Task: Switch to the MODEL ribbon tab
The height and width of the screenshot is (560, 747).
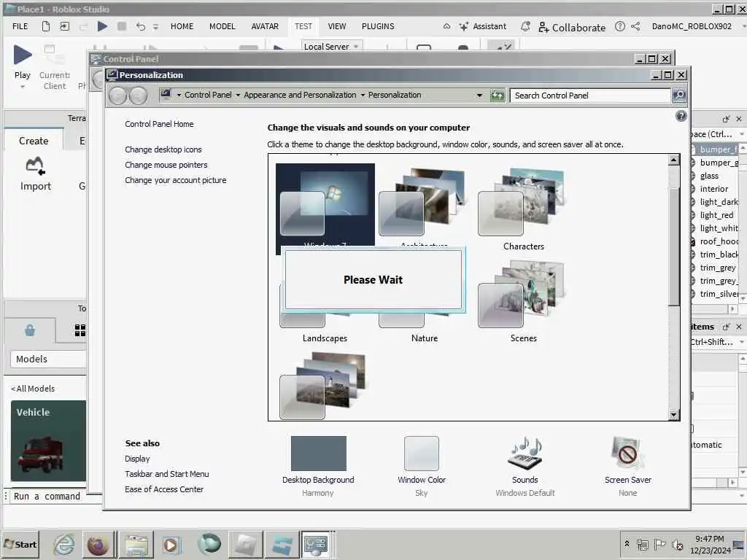Action: pos(222,27)
